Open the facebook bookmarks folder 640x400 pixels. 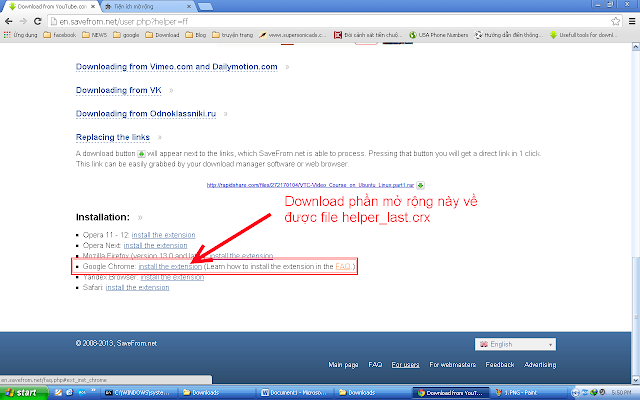point(60,35)
